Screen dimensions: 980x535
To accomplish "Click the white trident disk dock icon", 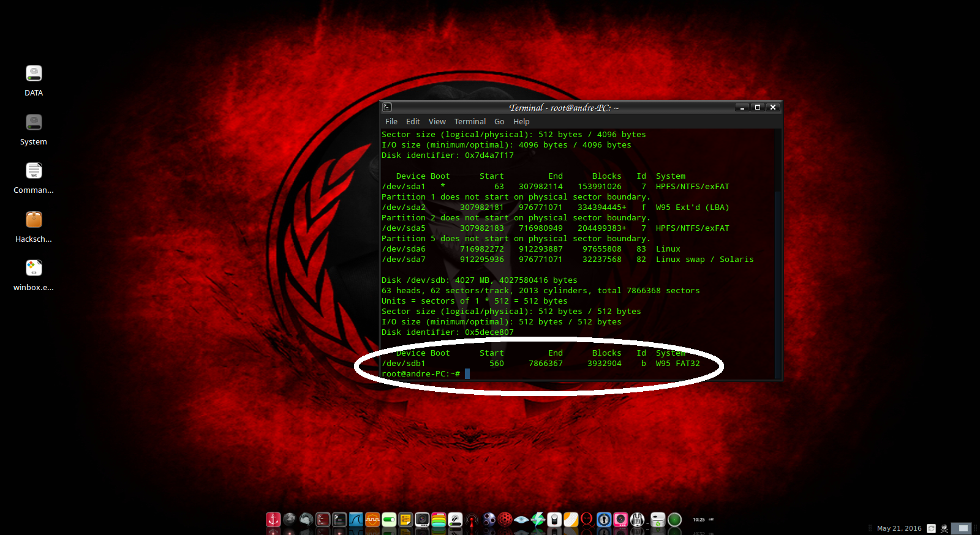I will [x=637, y=520].
